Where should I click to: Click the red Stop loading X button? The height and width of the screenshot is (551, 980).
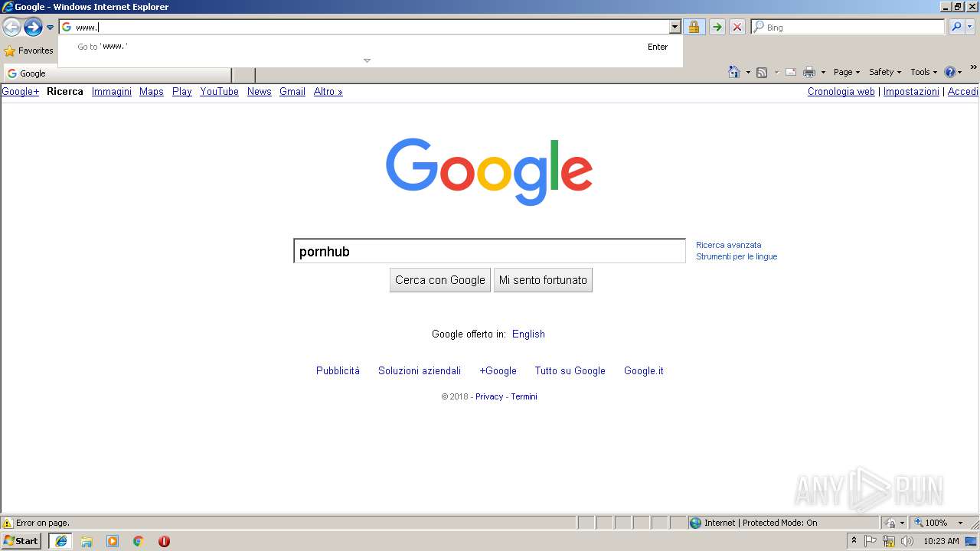pyautogui.click(x=737, y=27)
